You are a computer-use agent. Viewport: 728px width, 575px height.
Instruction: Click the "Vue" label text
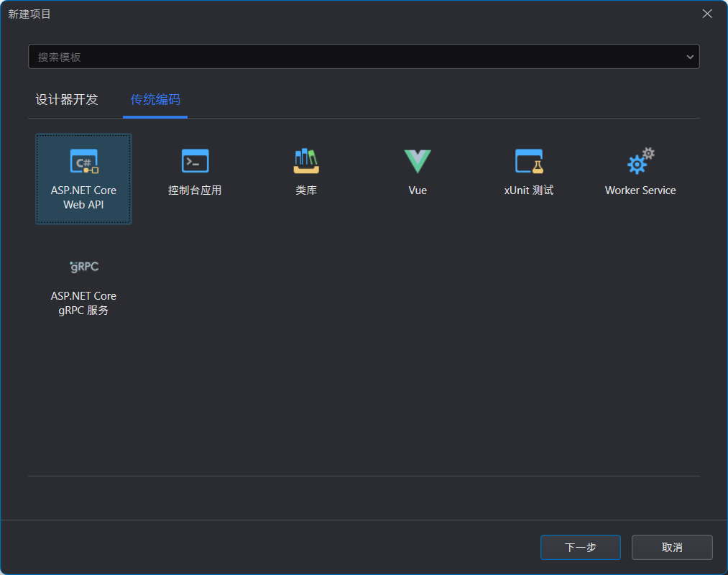418,190
